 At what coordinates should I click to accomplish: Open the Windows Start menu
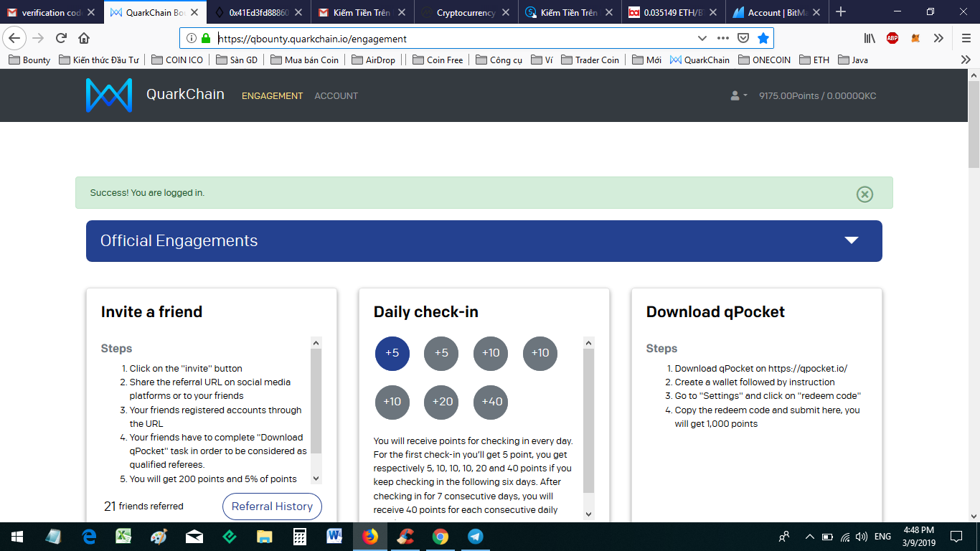coord(16,536)
